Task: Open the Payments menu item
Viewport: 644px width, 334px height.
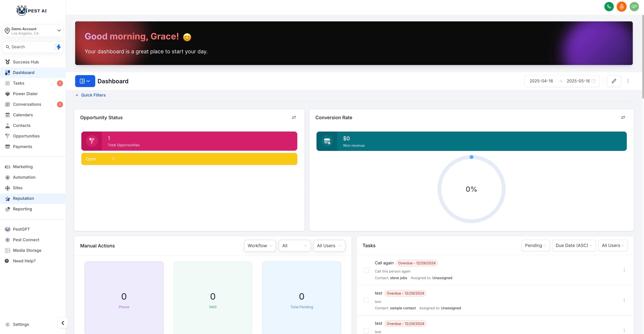Action: (33, 147)
